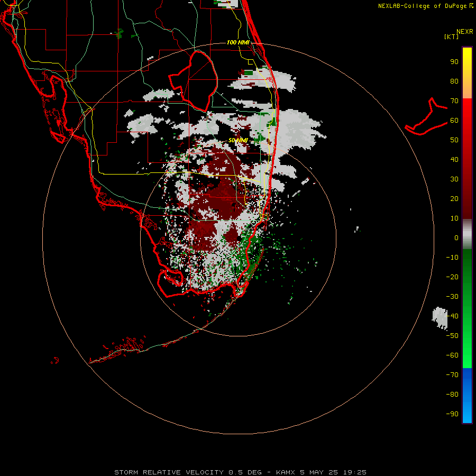
Task: Click the -70 value on the color scale
Action: (452, 375)
